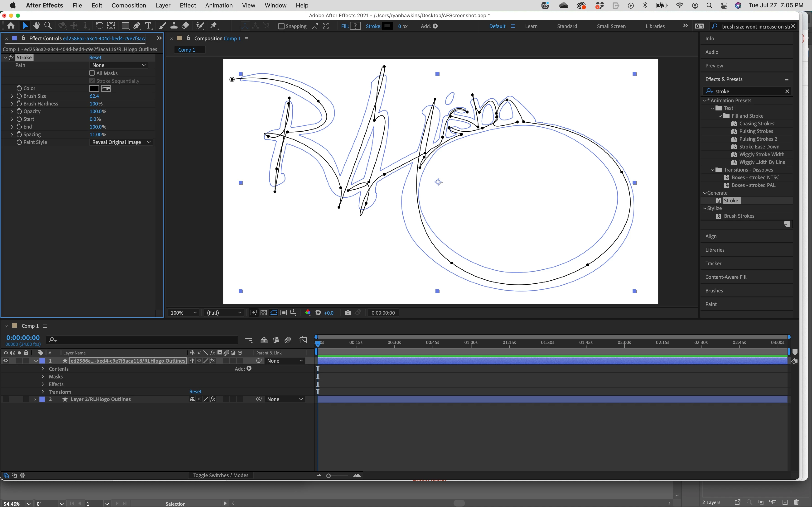The image size is (812, 507).
Task: Select the Pen tool in toolbar
Action: point(137,26)
